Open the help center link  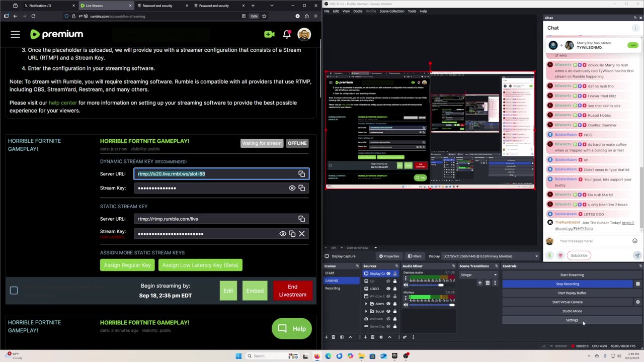[63, 103]
